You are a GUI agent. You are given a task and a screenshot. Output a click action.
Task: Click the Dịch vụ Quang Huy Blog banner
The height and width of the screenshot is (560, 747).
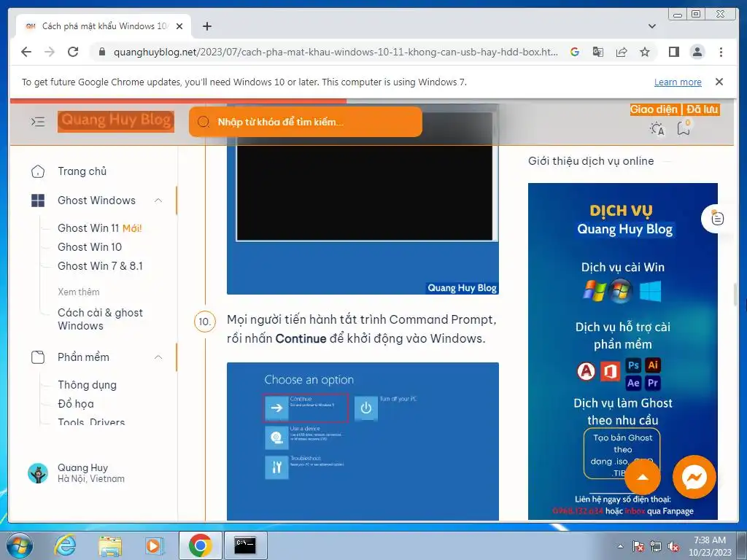623,351
